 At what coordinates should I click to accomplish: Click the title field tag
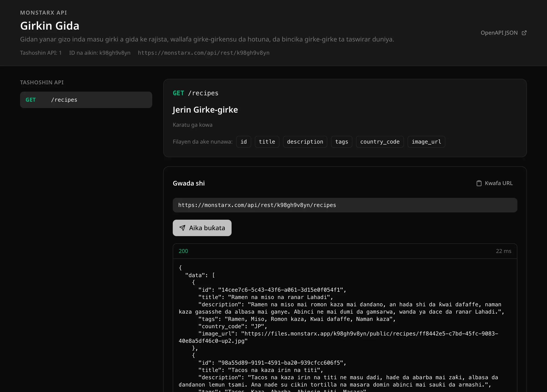267,142
